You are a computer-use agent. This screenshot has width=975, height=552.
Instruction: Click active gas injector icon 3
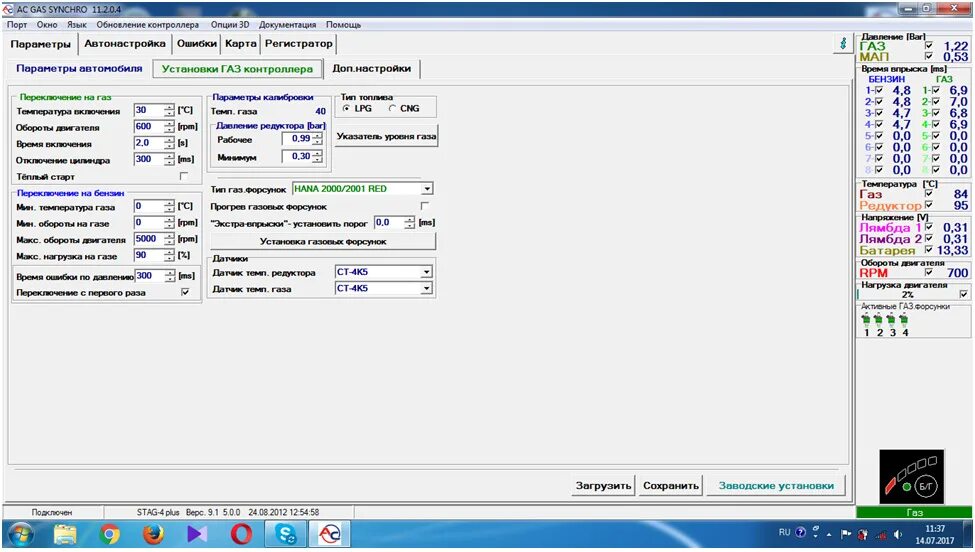891,321
